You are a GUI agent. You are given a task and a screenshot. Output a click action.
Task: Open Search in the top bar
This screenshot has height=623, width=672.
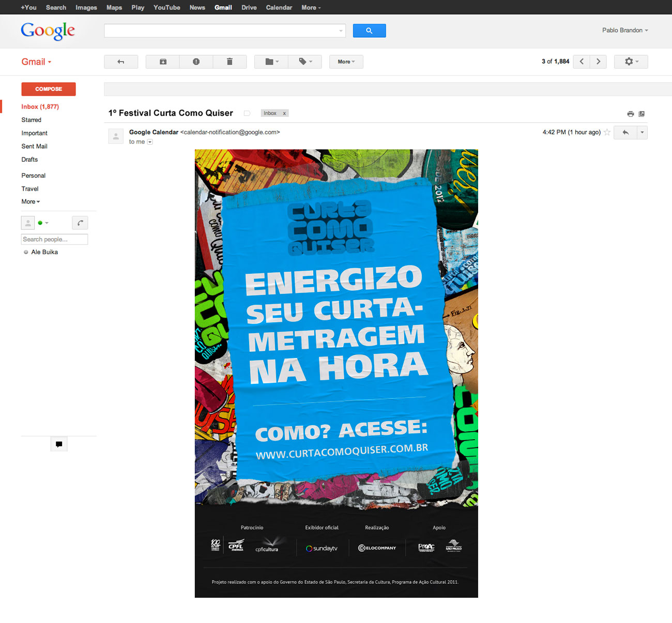(x=56, y=7)
